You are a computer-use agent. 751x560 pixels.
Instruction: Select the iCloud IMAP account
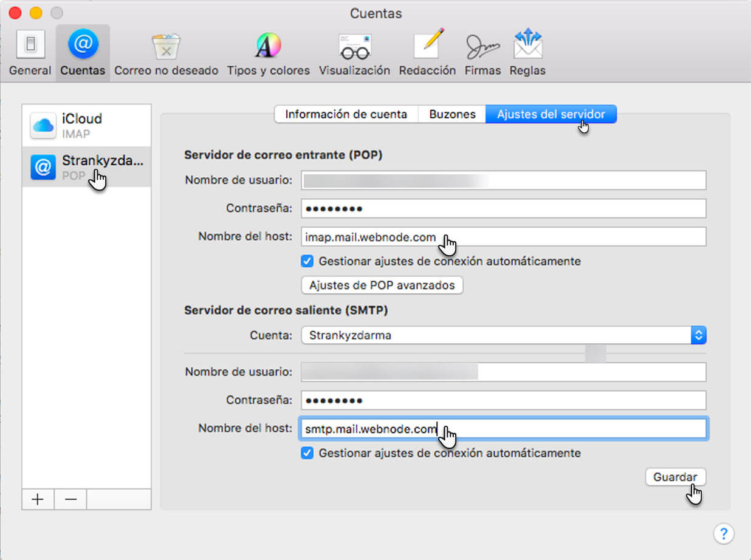pyautogui.click(x=86, y=125)
